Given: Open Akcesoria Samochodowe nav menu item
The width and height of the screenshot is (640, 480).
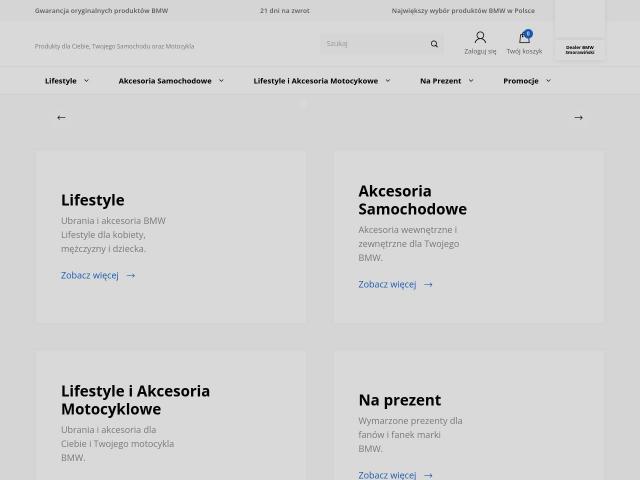Looking at the screenshot, I should point(165,81).
